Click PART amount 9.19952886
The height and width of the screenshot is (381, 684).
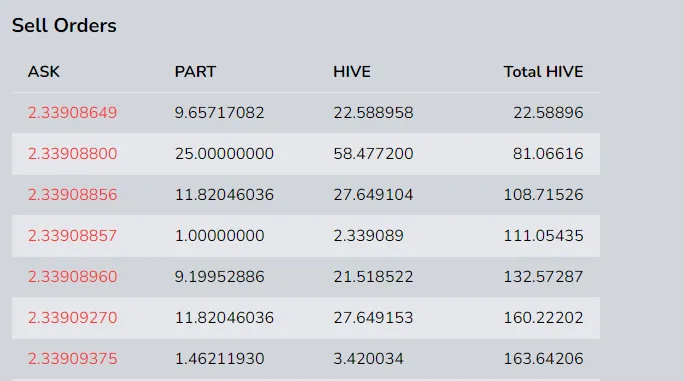[219, 277]
